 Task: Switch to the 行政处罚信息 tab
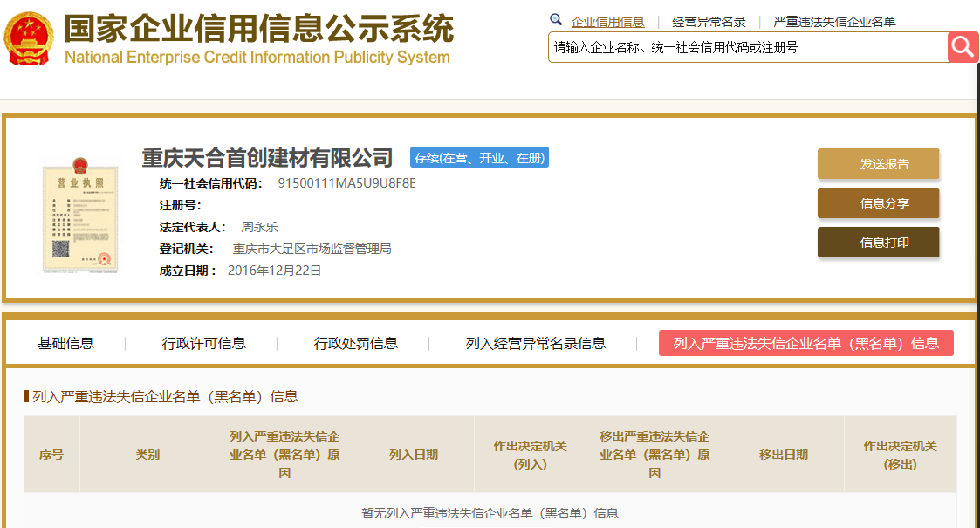coord(356,343)
